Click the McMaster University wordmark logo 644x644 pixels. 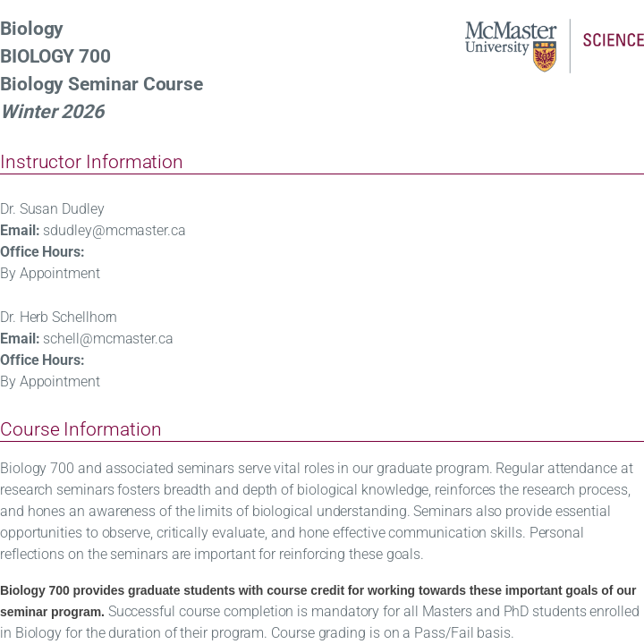click(510, 38)
